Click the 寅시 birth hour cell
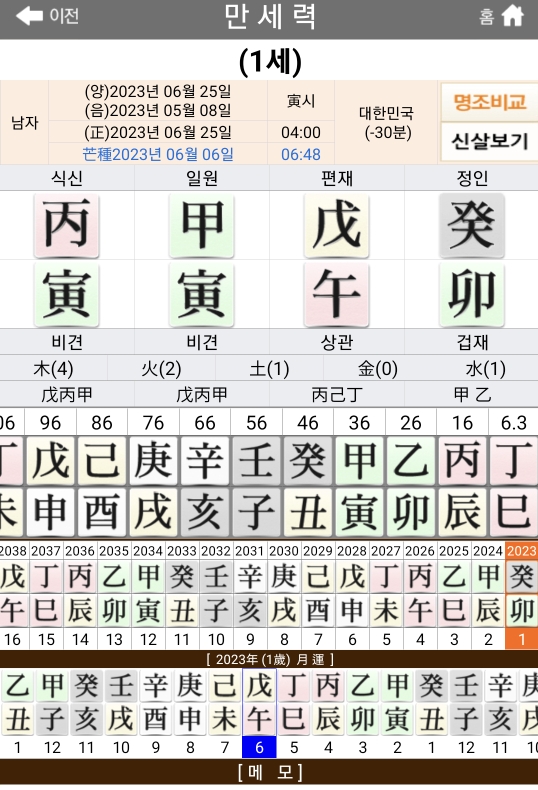This screenshot has height=790, width=538. pyautogui.click(x=301, y=101)
